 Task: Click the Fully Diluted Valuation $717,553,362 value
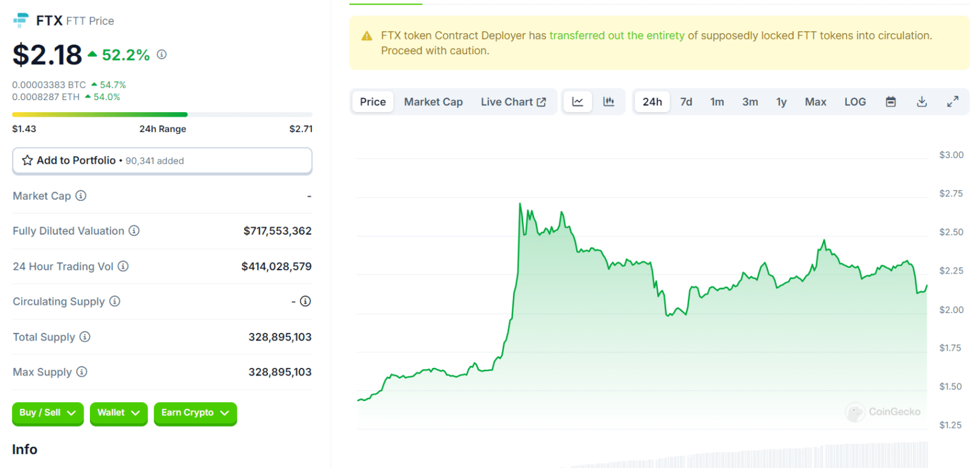pyautogui.click(x=278, y=231)
